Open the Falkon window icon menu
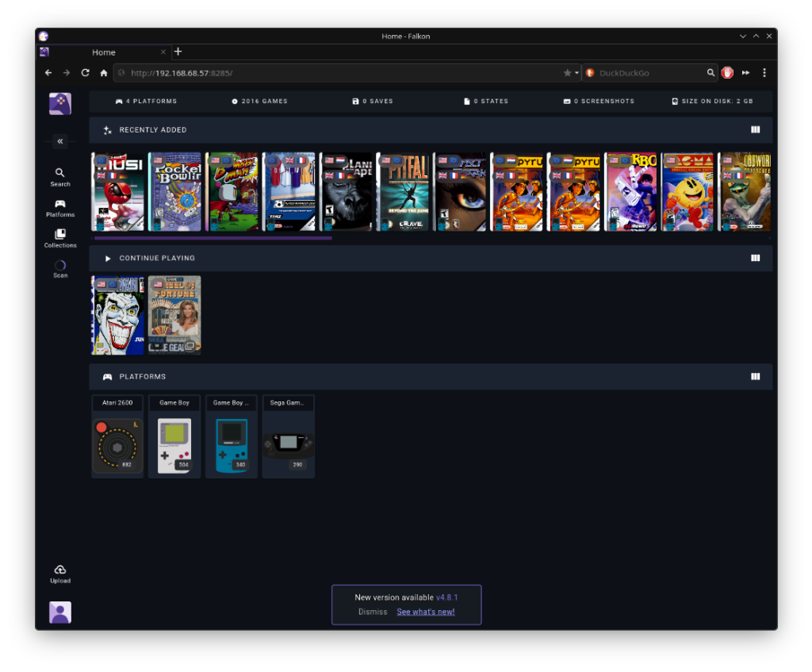The height and width of the screenshot is (672, 812). 44,36
